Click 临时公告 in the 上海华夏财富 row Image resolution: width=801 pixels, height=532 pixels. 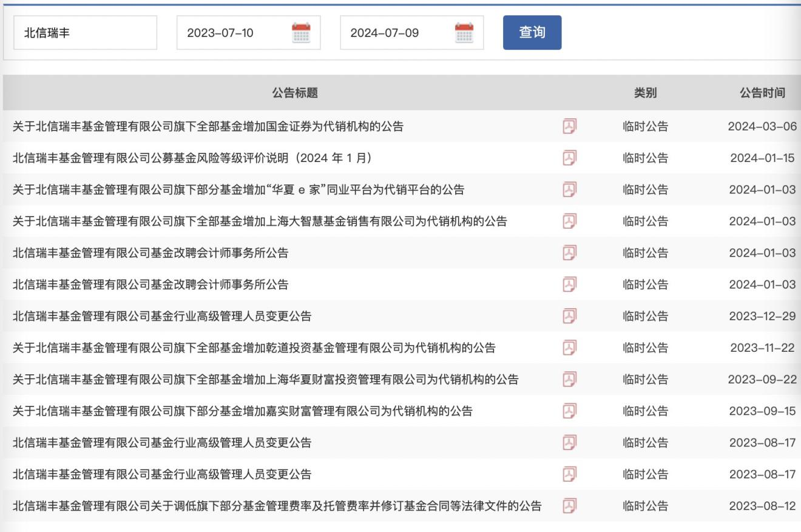point(646,379)
